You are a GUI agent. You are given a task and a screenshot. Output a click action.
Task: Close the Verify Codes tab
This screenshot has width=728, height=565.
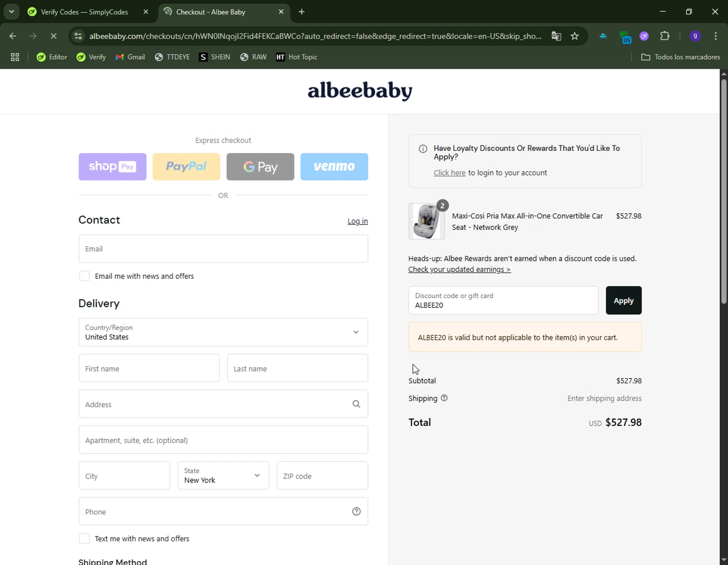click(146, 12)
